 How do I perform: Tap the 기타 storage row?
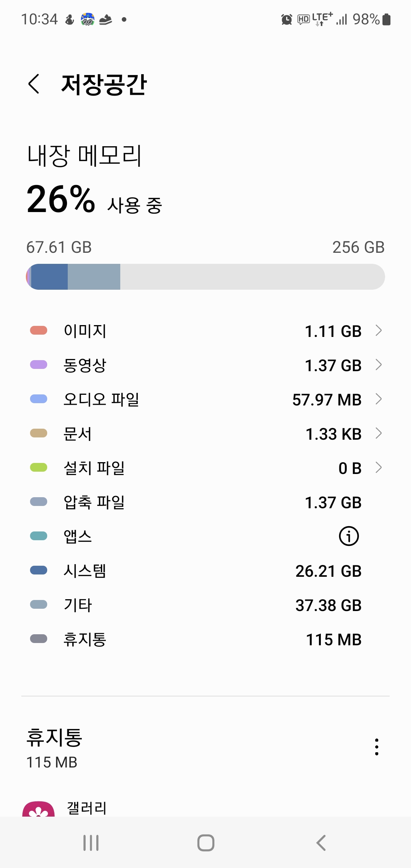pyautogui.click(x=205, y=605)
